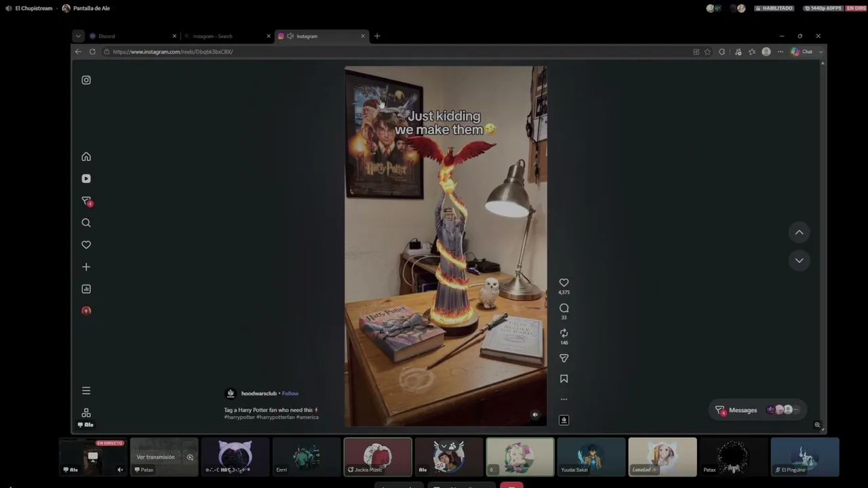Click the browser address bar URL
Image resolution: width=868 pixels, height=488 pixels.
[x=173, y=52]
